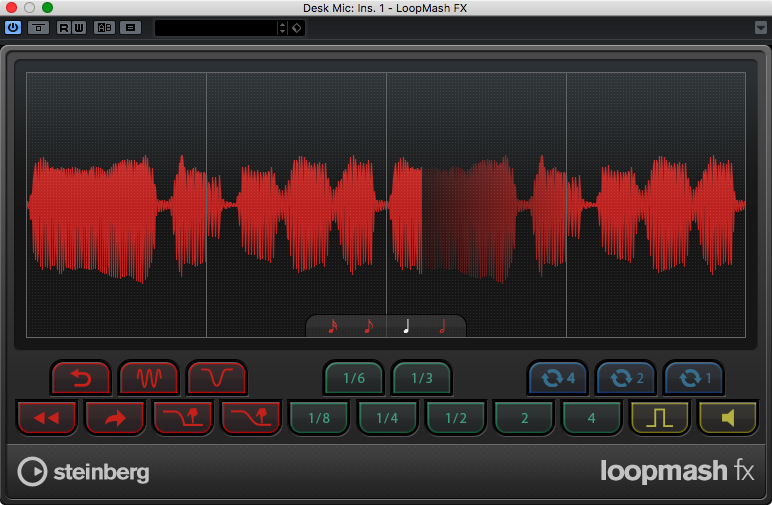Click the red forward curved arrow button

(x=115, y=418)
